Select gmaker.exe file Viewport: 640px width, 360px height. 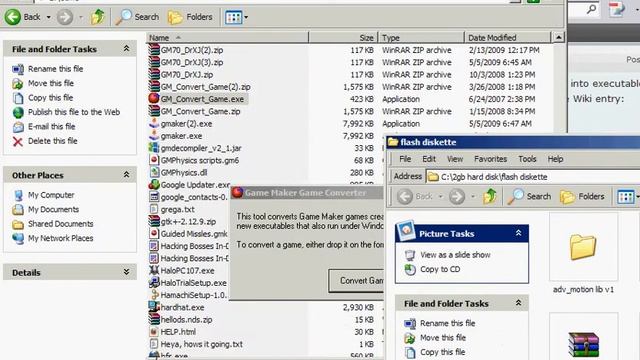(x=181, y=136)
